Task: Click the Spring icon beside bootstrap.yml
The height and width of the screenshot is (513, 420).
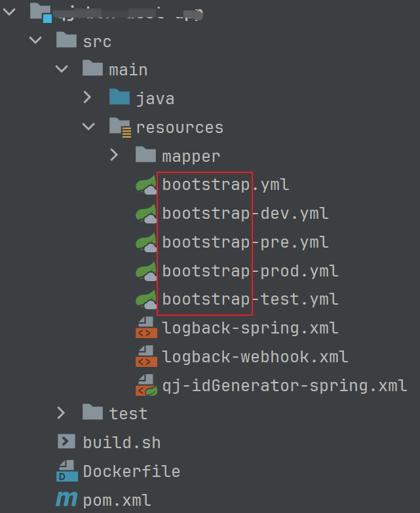Action: [145, 185]
